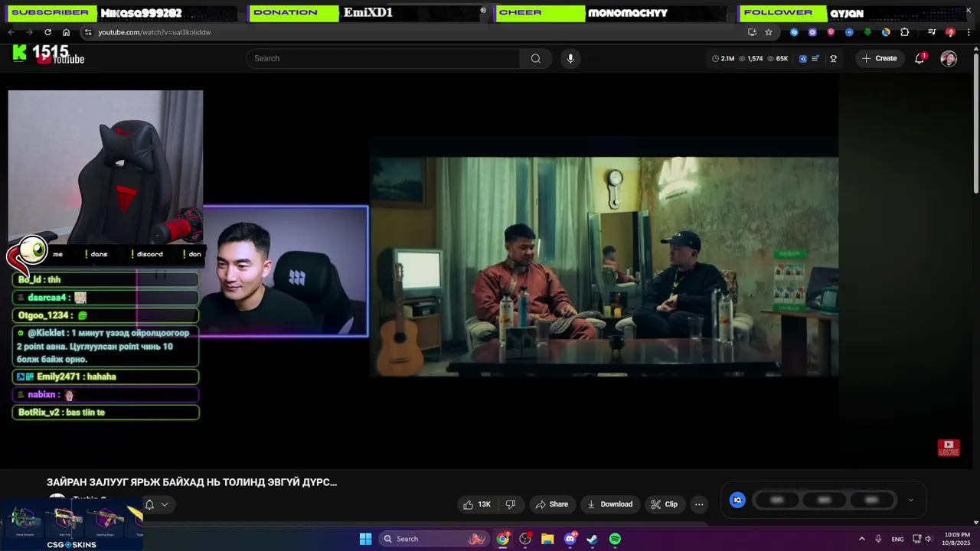Click the magnifier search button
980x551 pixels.
pos(536,58)
